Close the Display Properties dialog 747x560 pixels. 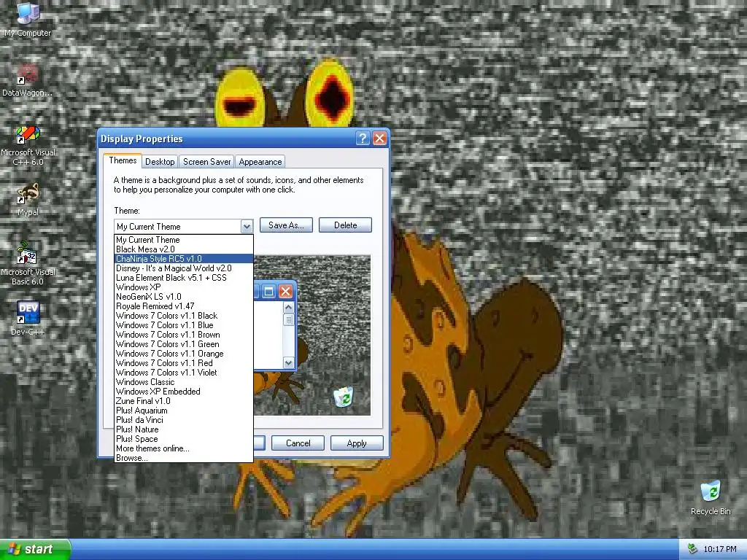(379, 139)
